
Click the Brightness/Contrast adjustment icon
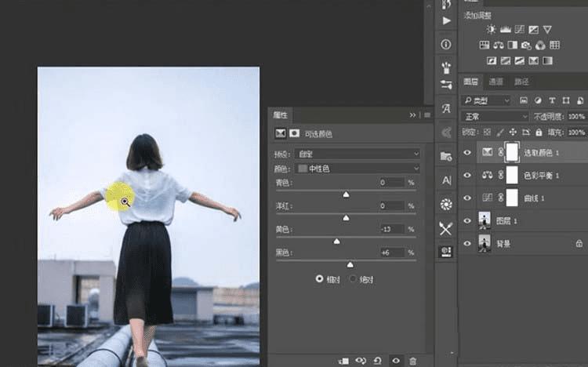[492, 29]
